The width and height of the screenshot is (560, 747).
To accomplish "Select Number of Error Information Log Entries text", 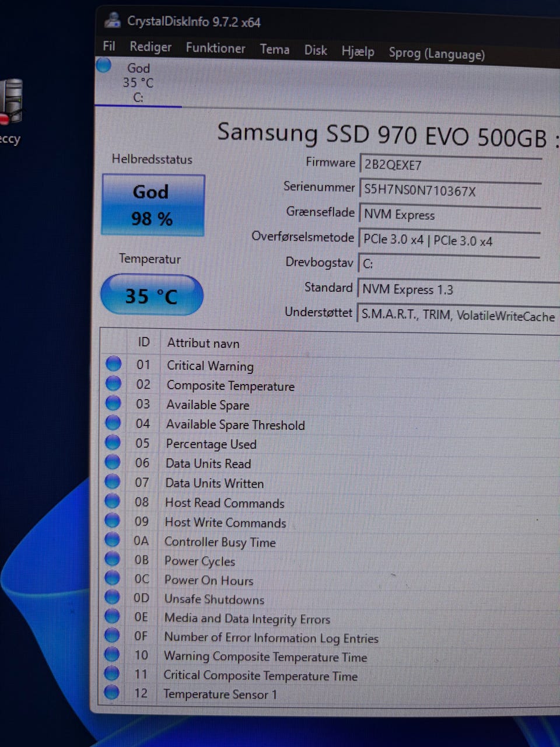I will click(271, 638).
